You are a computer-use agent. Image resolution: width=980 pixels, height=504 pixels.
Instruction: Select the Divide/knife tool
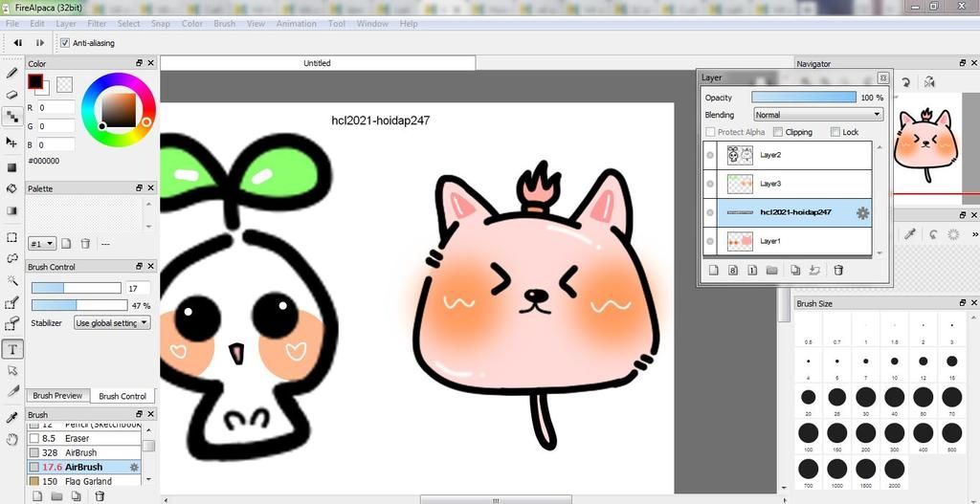11,391
